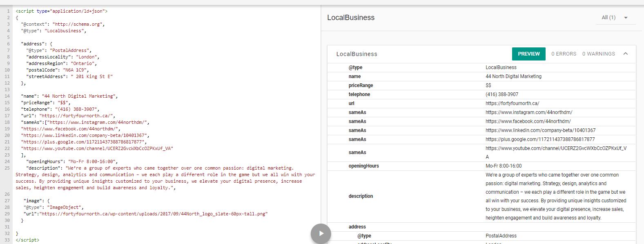This screenshot has width=644, height=244.
Task: Click the openingHours value Mo-Fr 8:00-16:00
Action: click(504, 166)
